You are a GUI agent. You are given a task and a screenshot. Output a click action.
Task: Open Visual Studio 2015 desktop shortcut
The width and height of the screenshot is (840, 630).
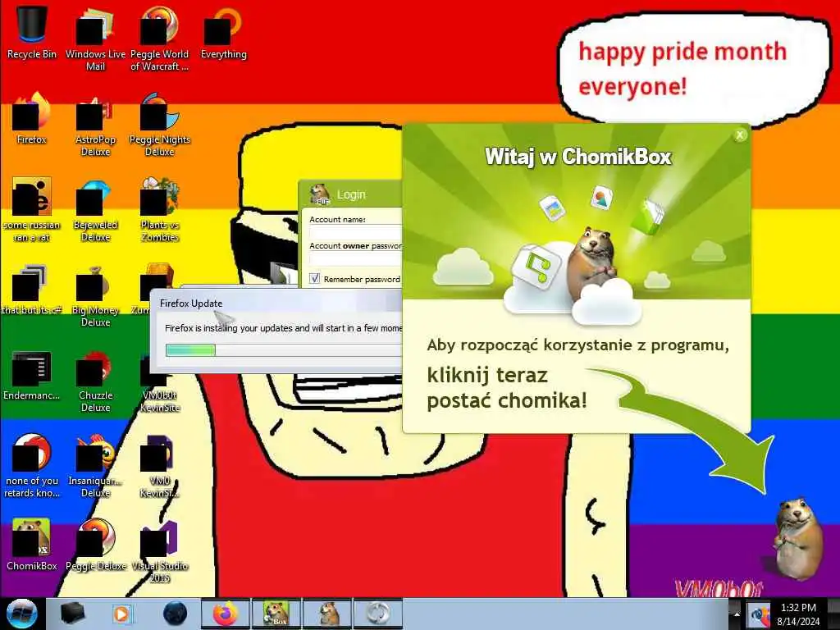pos(160,550)
